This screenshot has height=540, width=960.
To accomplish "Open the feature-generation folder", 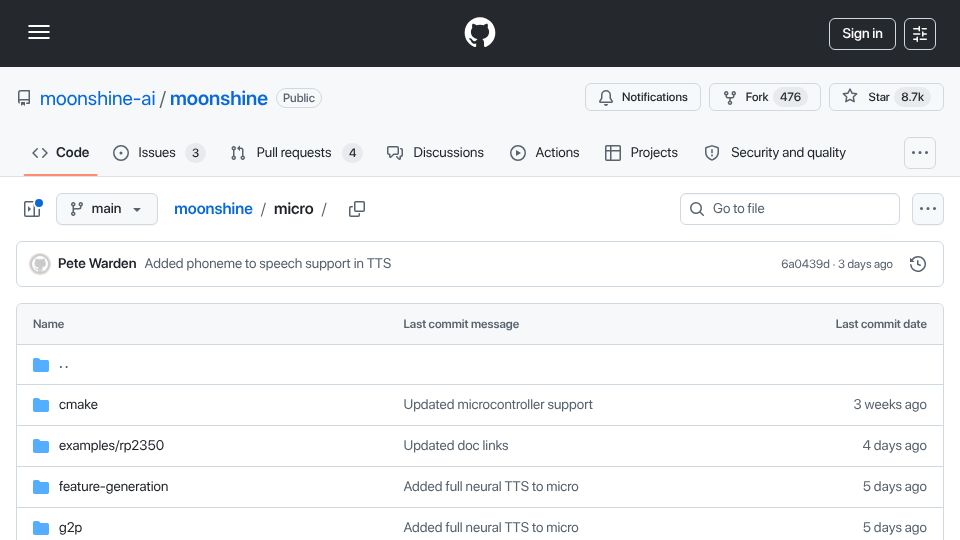I will click(113, 487).
